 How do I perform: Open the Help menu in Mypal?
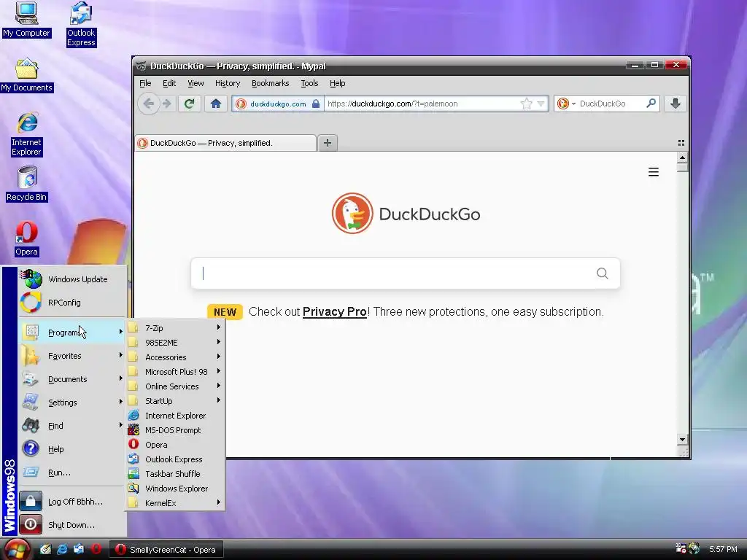pyautogui.click(x=337, y=83)
